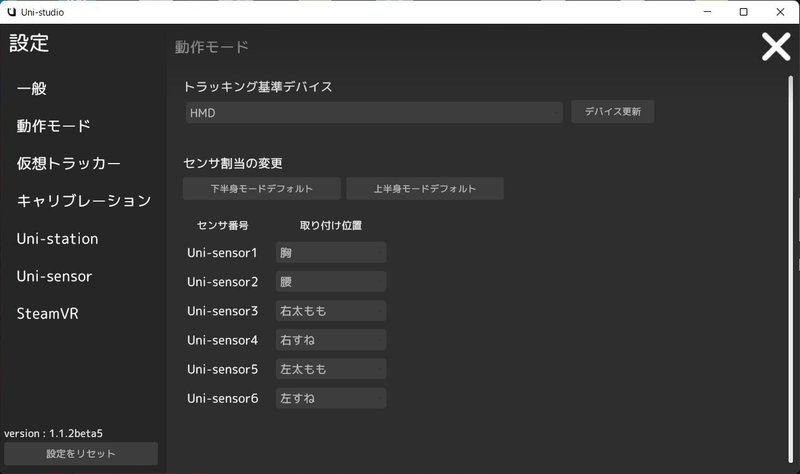
Task: Click the vertical scrollbar of settings panel
Action: (x=790, y=269)
